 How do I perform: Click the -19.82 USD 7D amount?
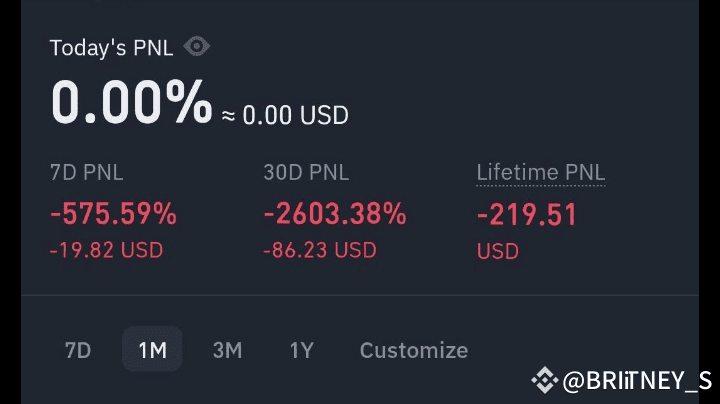[x=106, y=250]
